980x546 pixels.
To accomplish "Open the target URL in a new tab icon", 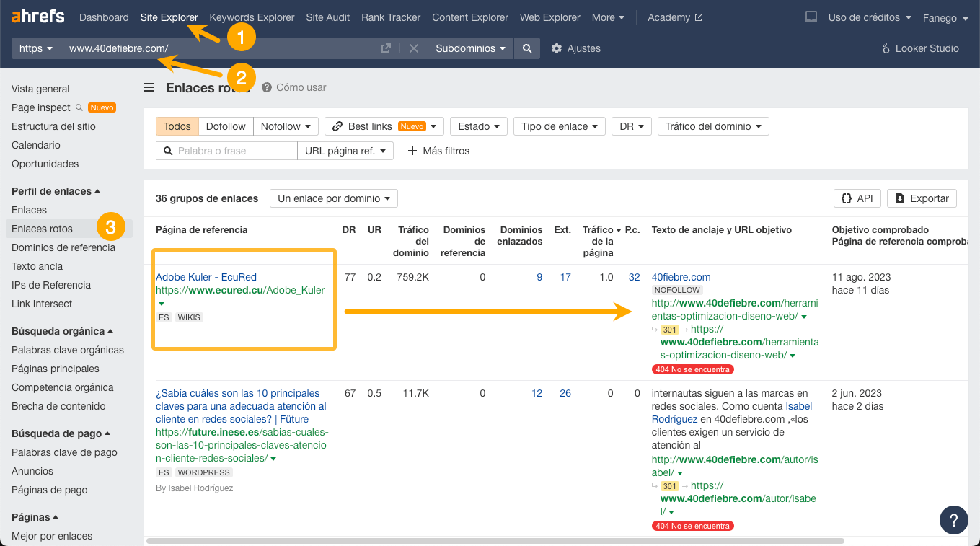I will tap(386, 48).
